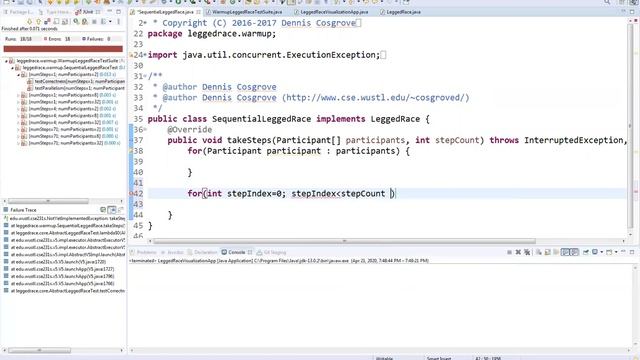Expand numSteps=4 numParticipants=32 node
The height and width of the screenshot is (360, 640).
coord(18,122)
